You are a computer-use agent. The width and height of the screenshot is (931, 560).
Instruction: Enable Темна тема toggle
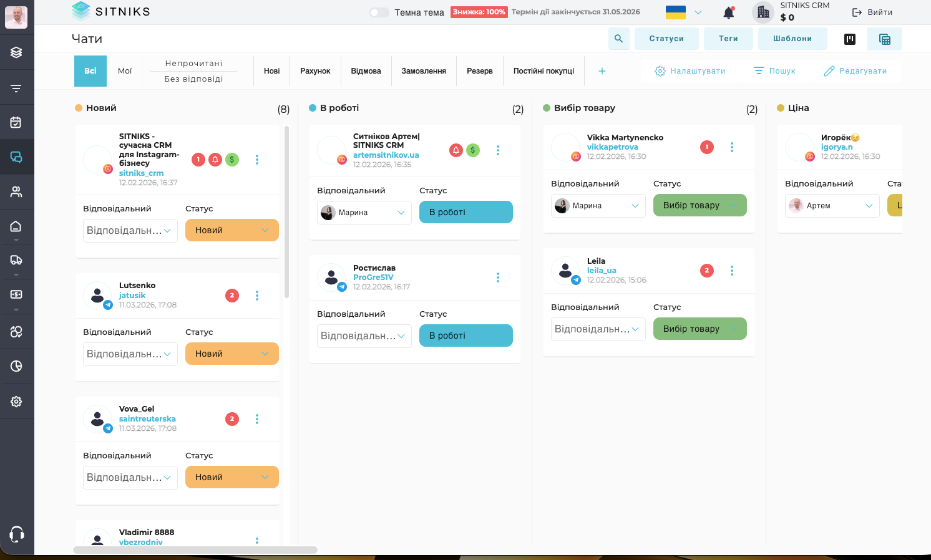point(379,11)
